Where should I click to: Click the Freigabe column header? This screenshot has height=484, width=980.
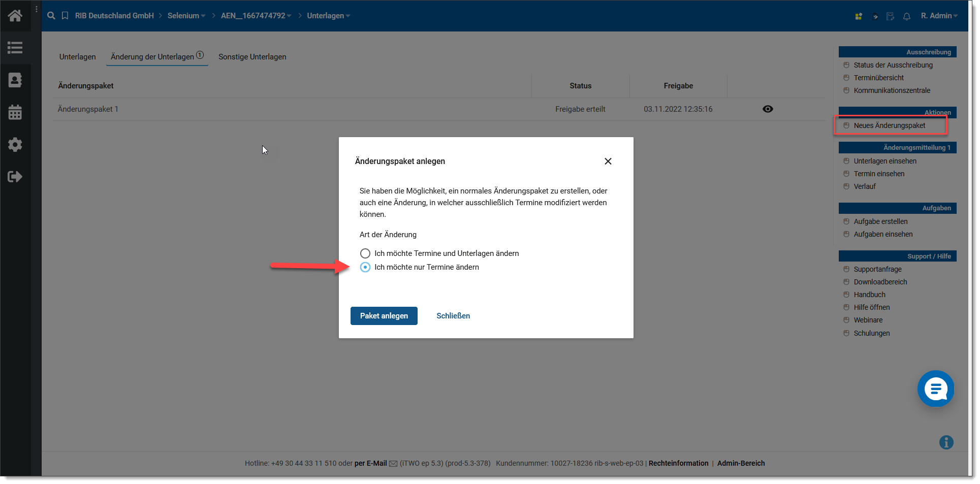(x=678, y=86)
